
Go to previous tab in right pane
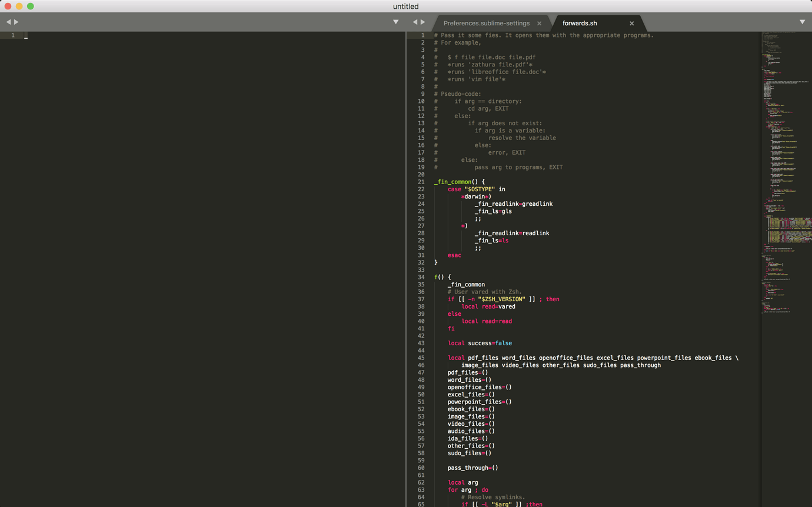415,22
